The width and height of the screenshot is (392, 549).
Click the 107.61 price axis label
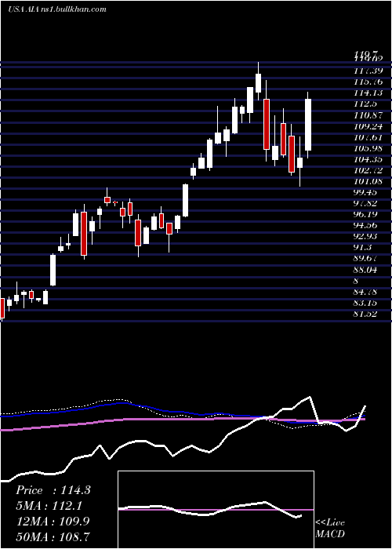click(368, 137)
